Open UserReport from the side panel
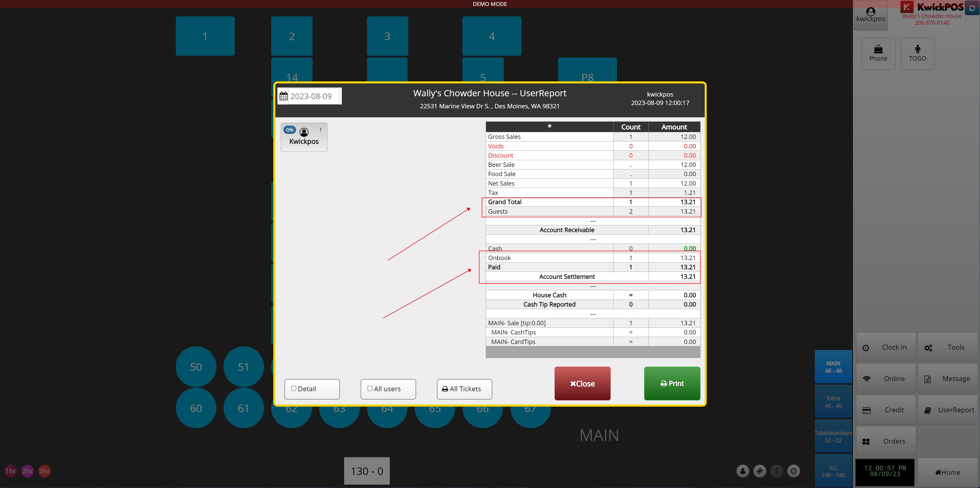This screenshot has height=488, width=980. pyautogui.click(x=948, y=410)
